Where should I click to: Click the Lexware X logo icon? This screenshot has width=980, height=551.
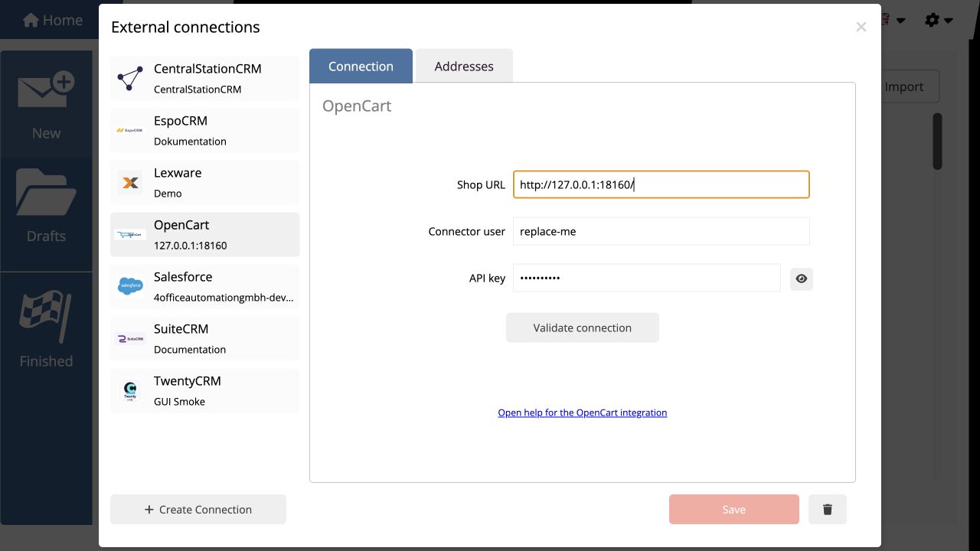point(129,182)
